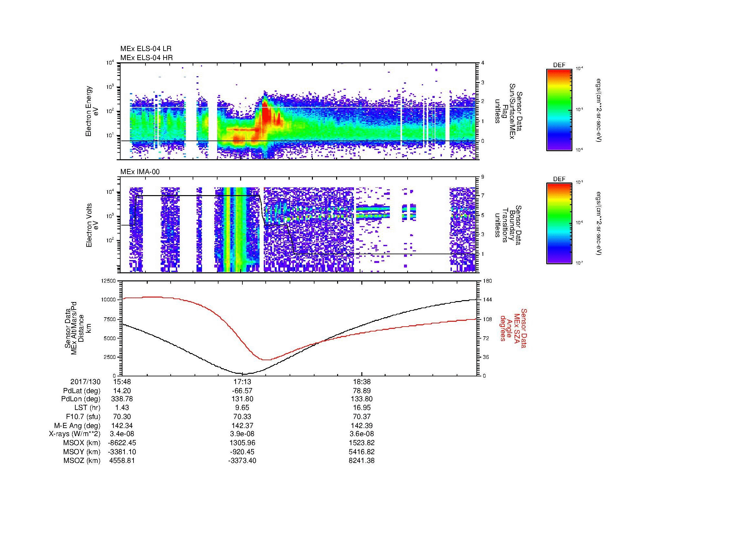Click the F10.7 value '70.33'
756x534 pixels.
tap(242, 416)
